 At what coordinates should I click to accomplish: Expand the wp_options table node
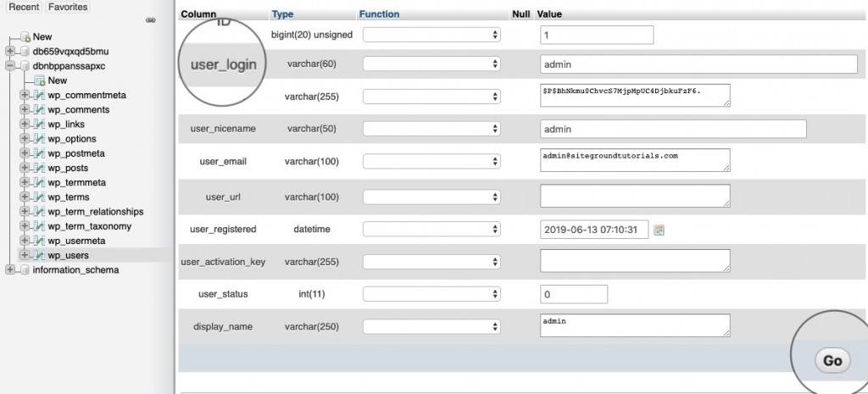click(25, 139)
